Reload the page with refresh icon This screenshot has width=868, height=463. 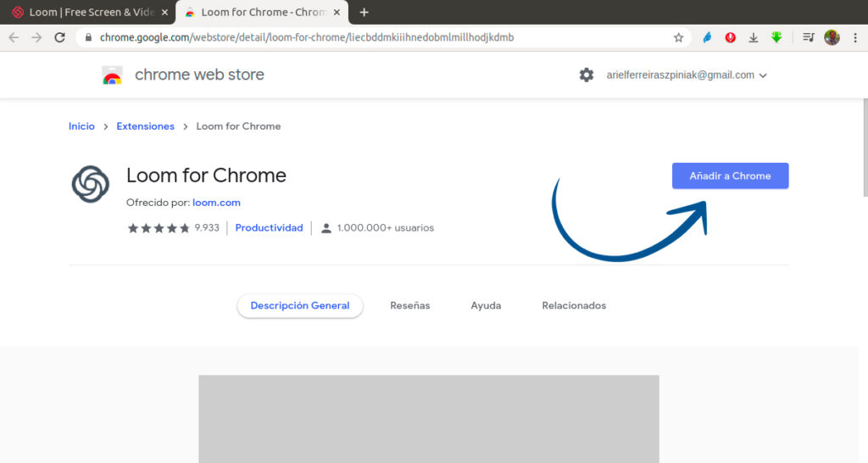[x=60, y=37]
